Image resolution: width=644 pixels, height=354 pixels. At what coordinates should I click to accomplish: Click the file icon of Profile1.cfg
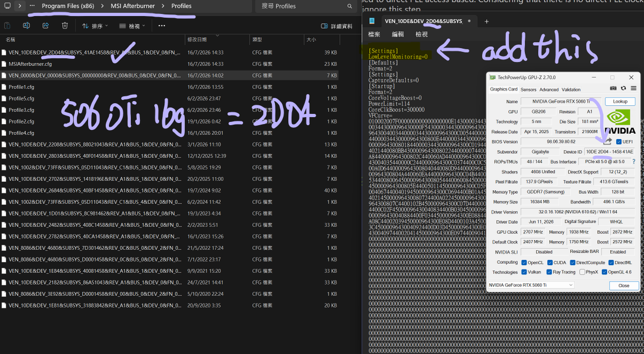point(4,86)
